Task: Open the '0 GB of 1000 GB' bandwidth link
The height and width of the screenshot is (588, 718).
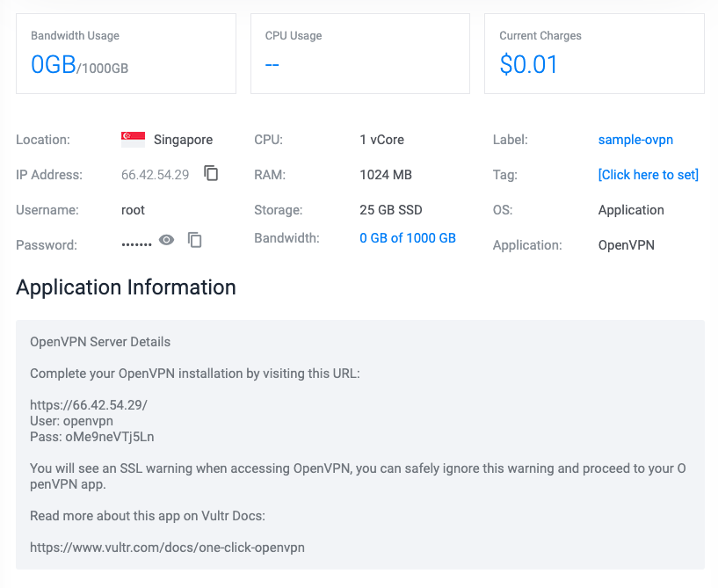Action: (408, 238)
